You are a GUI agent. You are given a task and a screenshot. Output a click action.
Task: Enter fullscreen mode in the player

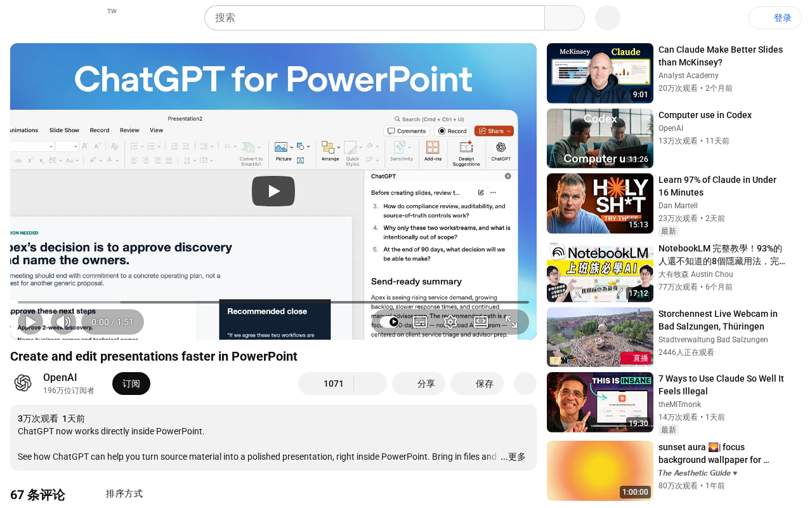click(511, 322)
